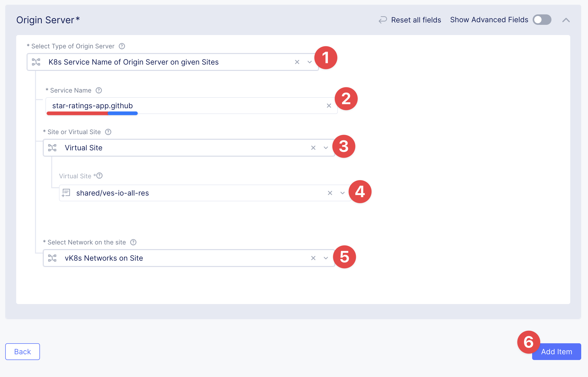This screenshot has height=377, width=588.
Task: Clear the Virtual Site type selection with X
Action: click(x=313, y=148)
